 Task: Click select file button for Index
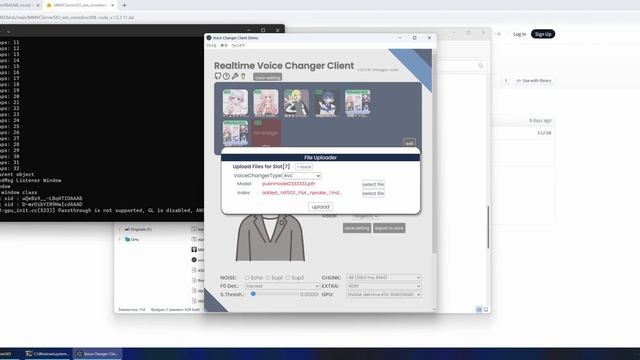[373, 193]
